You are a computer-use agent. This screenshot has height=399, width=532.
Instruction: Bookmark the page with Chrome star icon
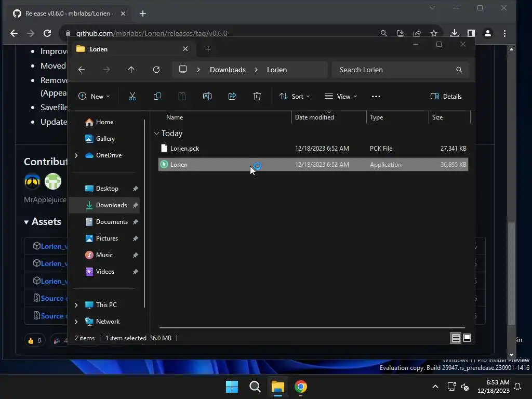point(434,33)
